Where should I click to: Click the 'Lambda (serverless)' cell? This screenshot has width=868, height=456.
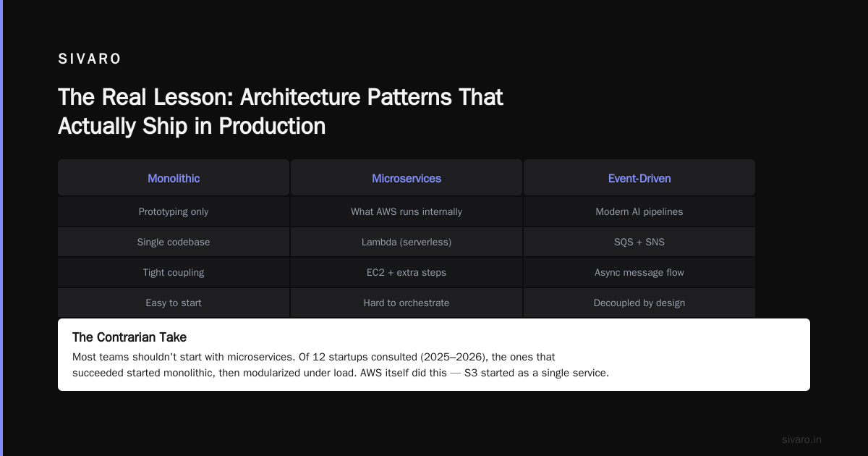coord(407,242)
